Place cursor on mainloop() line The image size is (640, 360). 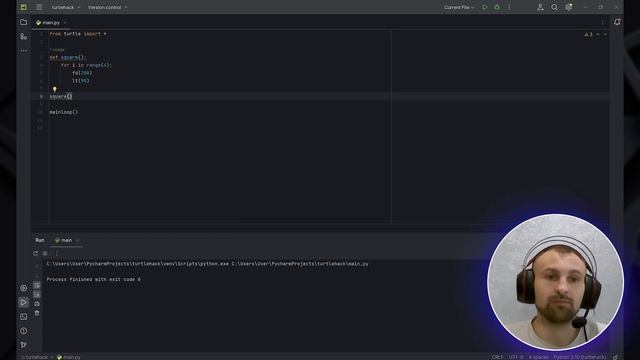[64, 112]
